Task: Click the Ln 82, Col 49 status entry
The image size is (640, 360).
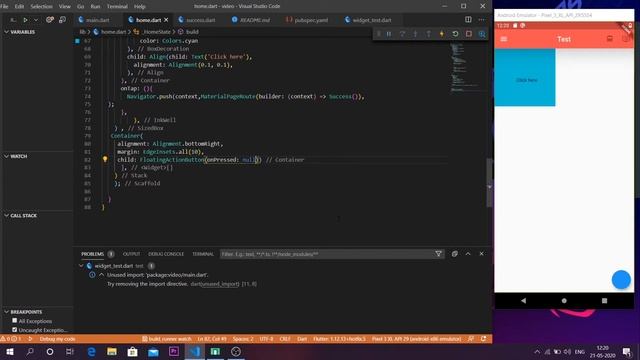Action: [212, 339]
